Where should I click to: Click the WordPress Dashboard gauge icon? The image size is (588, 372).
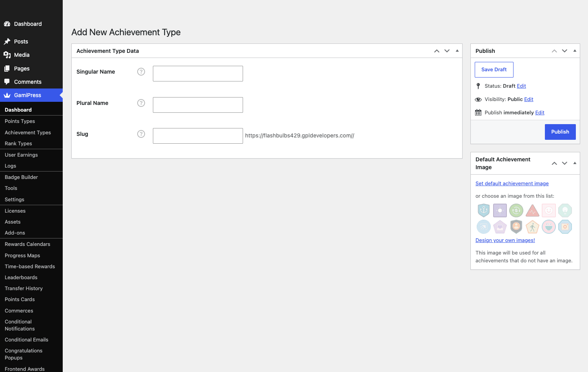tap(7, 24)
